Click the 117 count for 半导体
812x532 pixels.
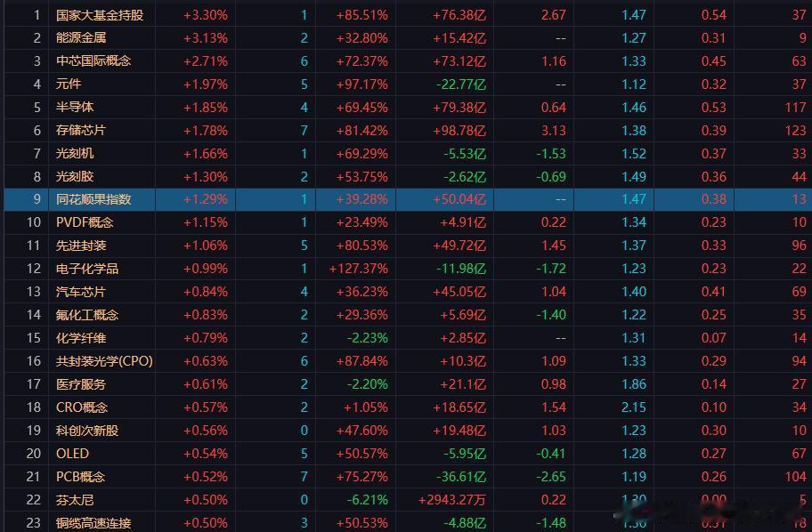tap(795, 107)
